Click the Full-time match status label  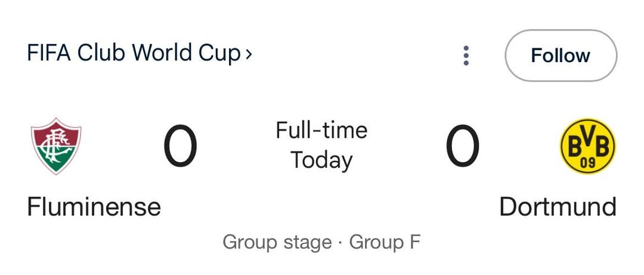pyautogui.click(x=321, y=130)
